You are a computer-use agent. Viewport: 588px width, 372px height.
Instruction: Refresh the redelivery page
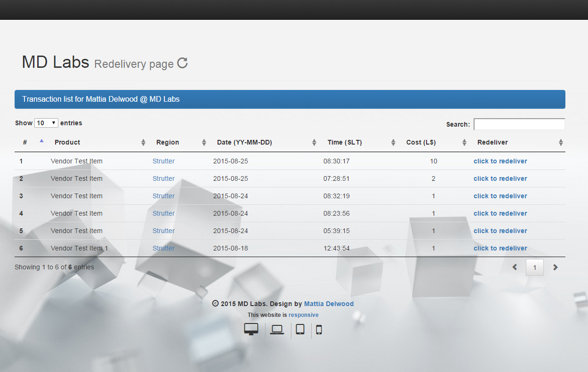tap(182, 63)
